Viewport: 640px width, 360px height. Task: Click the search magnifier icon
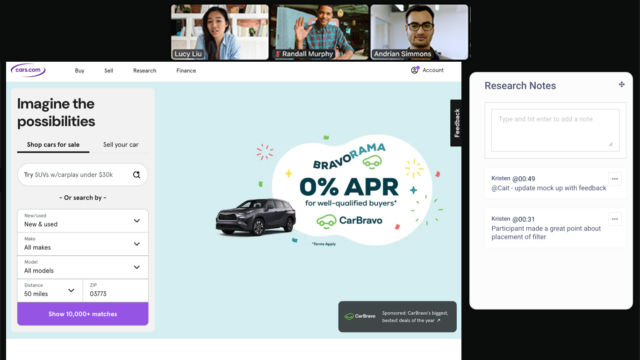136,175
